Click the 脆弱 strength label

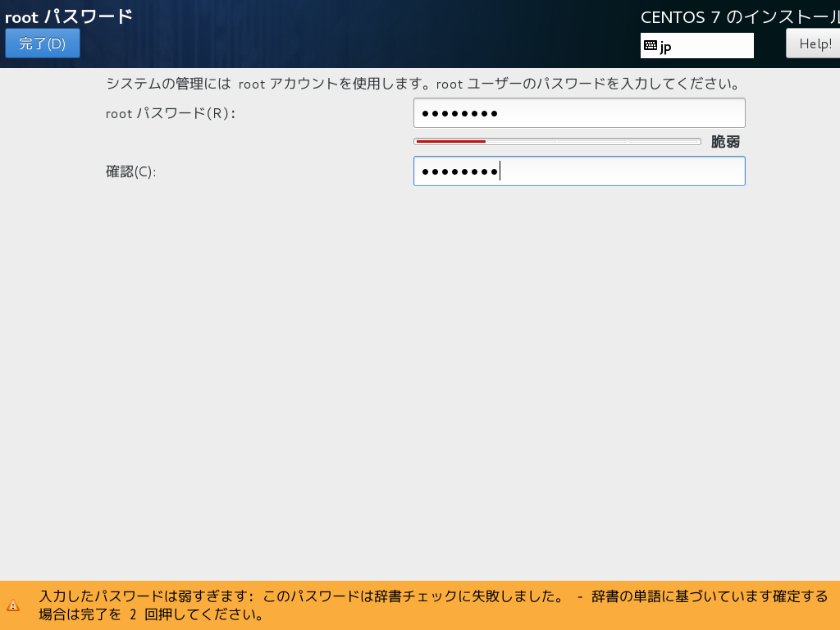[x=725, y=141]
